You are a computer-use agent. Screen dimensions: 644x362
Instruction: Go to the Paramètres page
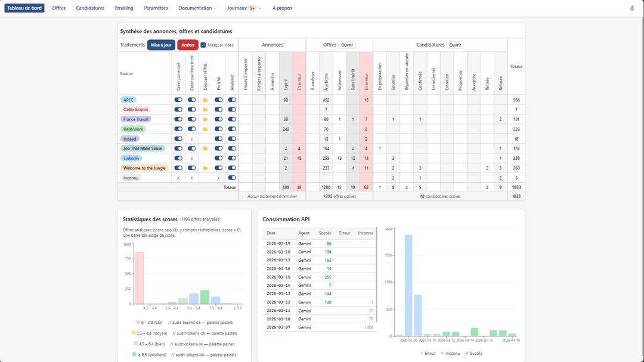156,8
